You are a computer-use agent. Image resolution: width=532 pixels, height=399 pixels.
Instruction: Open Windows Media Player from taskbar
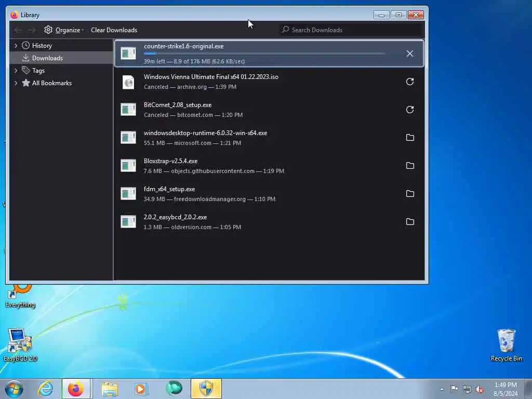pyautogui.click(x=140, y=389)
